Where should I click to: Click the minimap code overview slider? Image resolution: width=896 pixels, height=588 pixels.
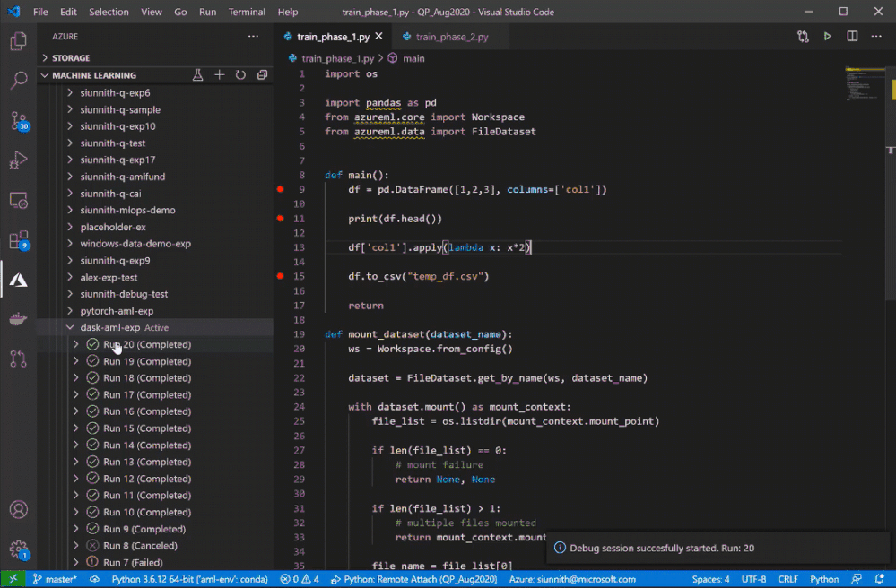(x=866, y=84)
